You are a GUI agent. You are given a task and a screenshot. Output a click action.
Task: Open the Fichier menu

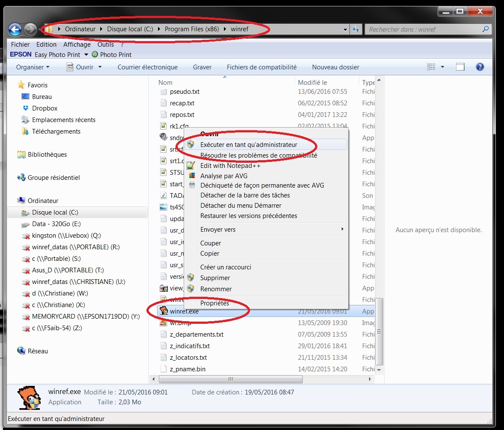tap(20, 45)
